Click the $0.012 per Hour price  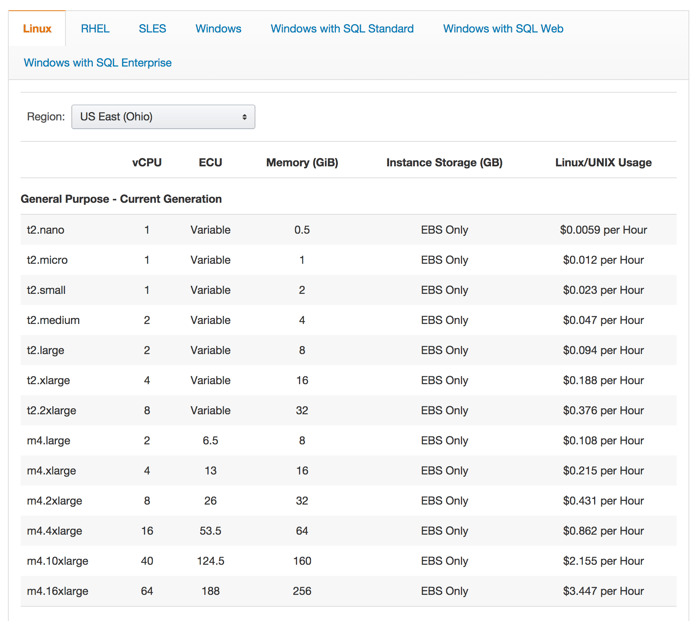(603, 260)
